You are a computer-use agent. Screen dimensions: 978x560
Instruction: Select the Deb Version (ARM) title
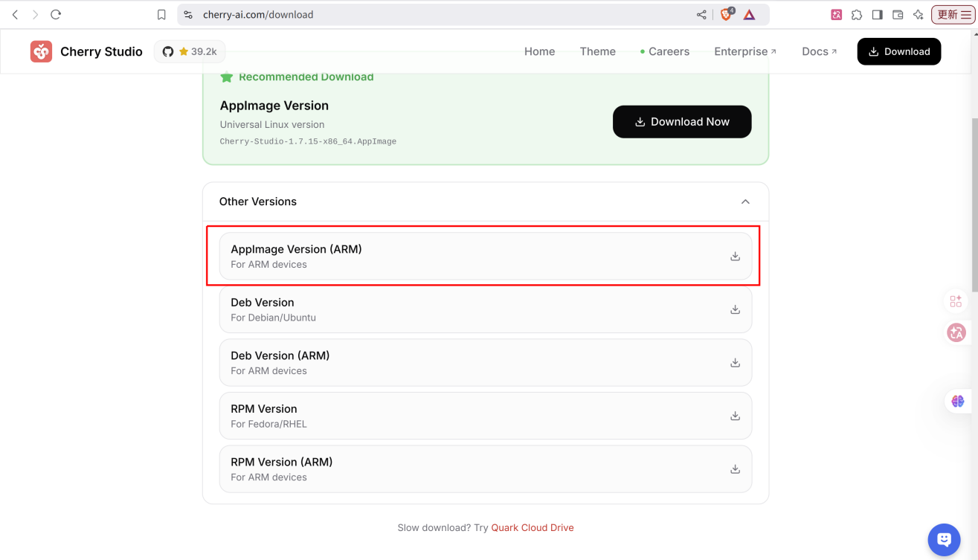[280, 355]
